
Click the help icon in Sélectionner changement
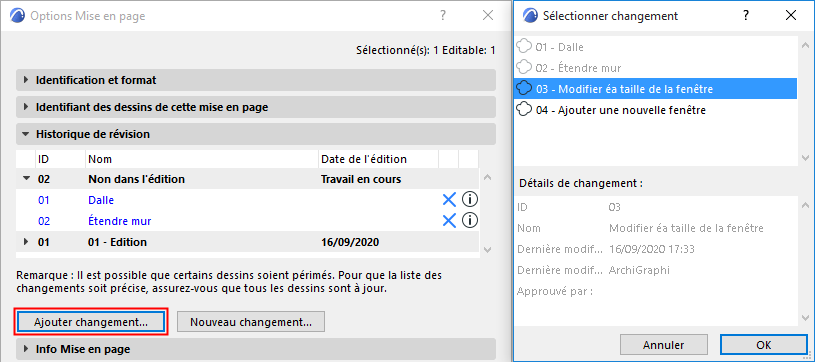746,16
